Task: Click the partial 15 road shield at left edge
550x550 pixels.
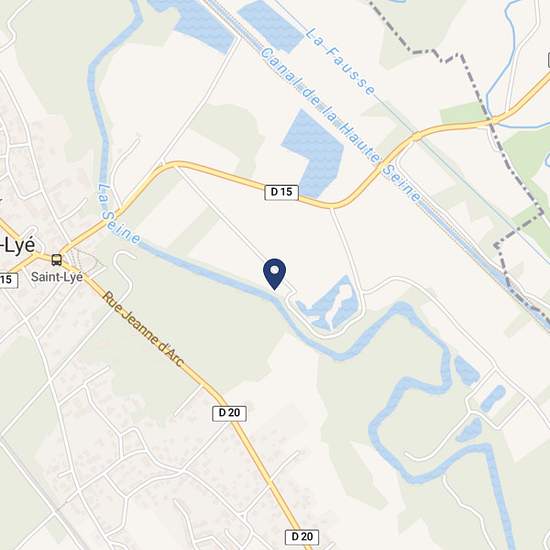Action: point(8,280)
